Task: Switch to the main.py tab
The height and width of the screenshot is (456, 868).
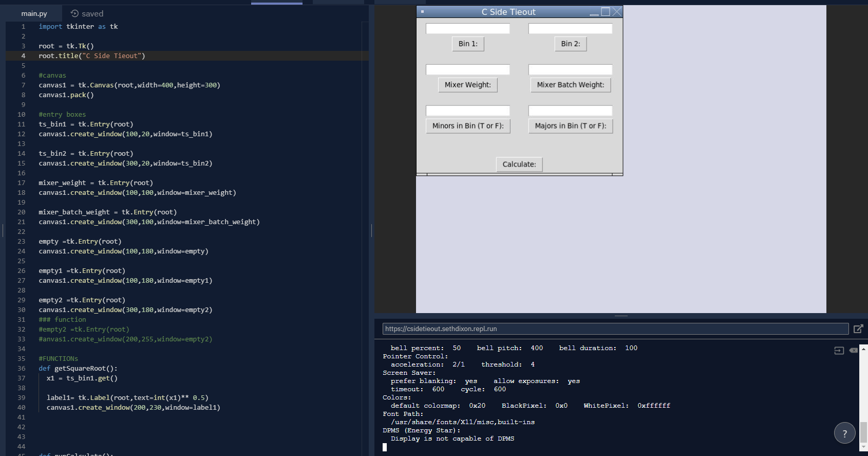Action: pyautogui.click(x=34, y=13)
